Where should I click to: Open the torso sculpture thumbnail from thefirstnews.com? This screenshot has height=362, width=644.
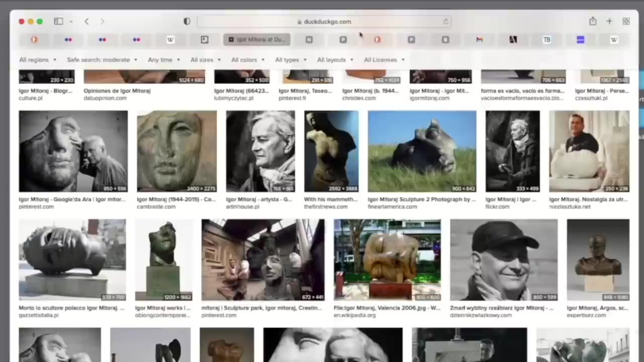click(332, 151)
